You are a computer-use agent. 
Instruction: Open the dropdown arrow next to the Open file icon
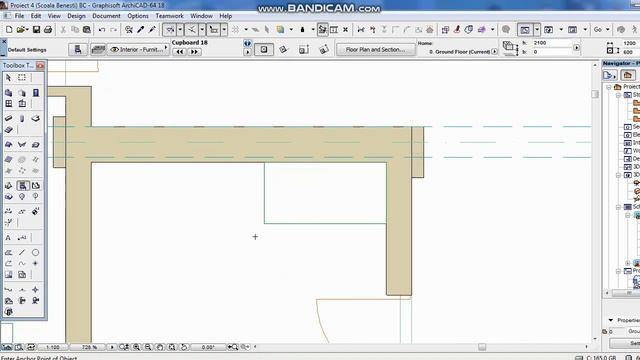27,29
